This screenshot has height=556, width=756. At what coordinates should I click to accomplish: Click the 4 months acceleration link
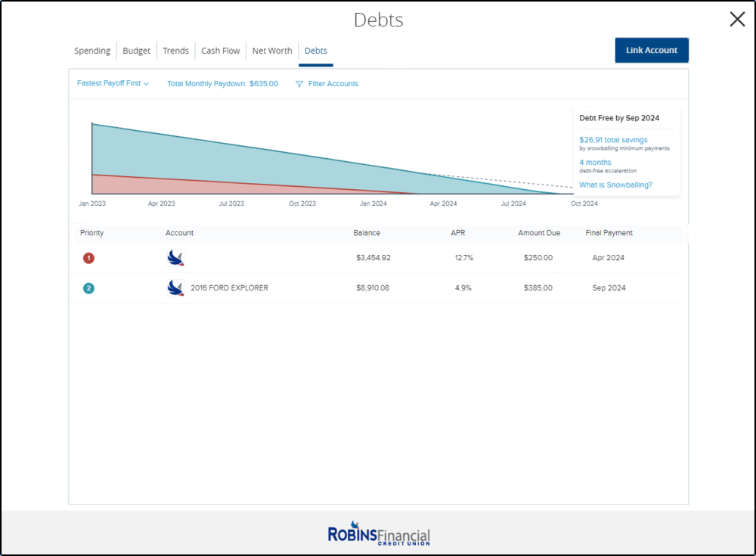pyautogui.click(x=594, y=162)
